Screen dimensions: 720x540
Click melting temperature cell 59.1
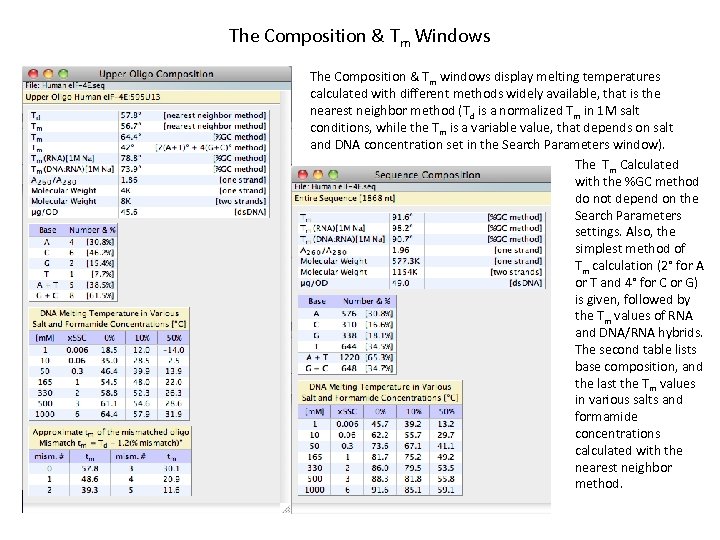(446, 489)
